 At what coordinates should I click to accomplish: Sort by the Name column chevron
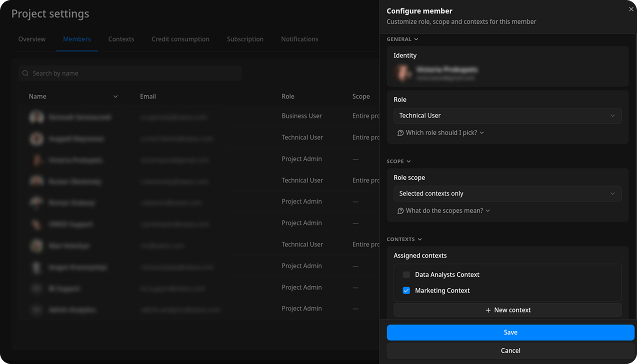(116, 97)
